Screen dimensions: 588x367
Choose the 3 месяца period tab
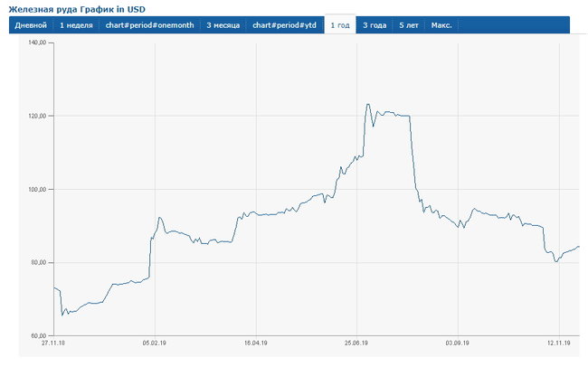(223, 25)
